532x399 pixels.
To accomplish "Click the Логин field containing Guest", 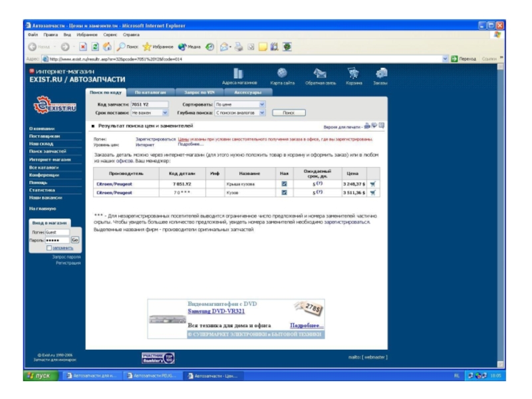I will click(57, 232).
